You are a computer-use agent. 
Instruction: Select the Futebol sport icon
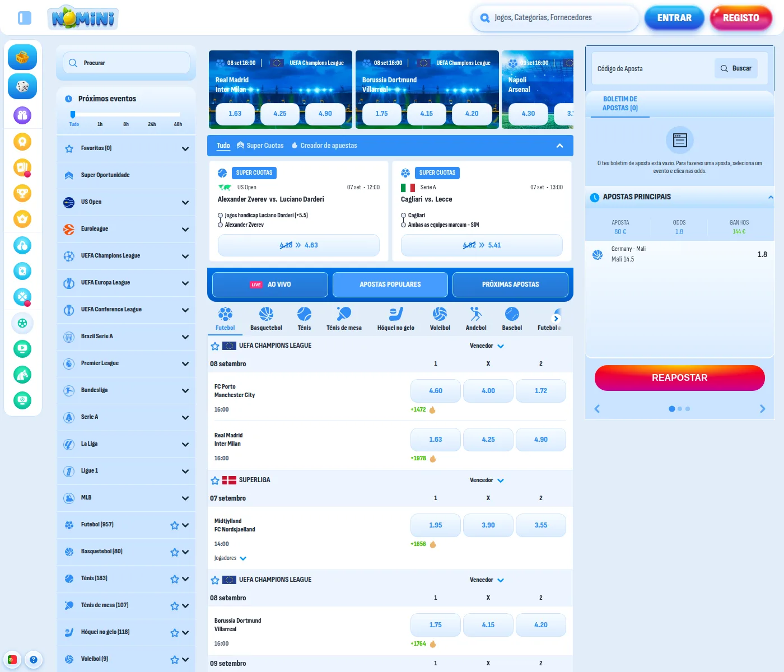[225, 319]
